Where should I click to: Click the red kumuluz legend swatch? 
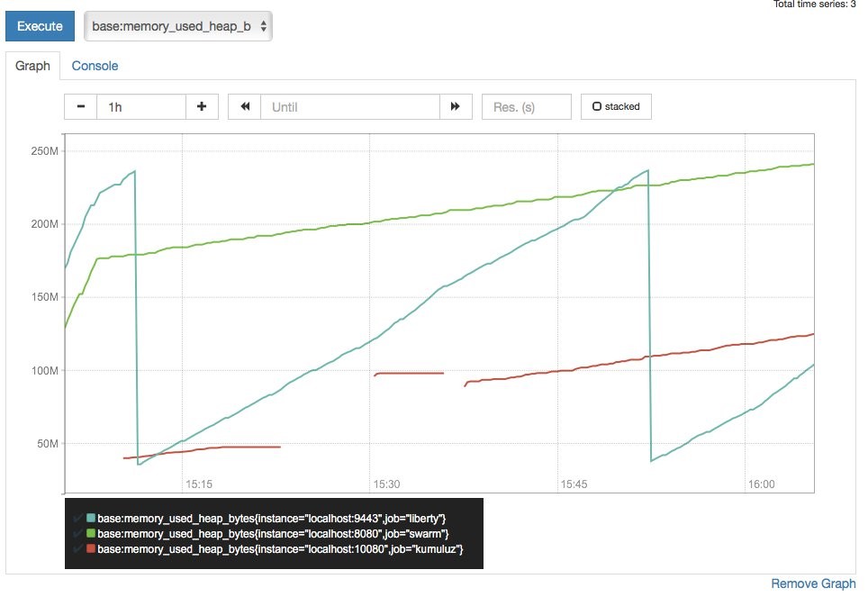[90, 547]
